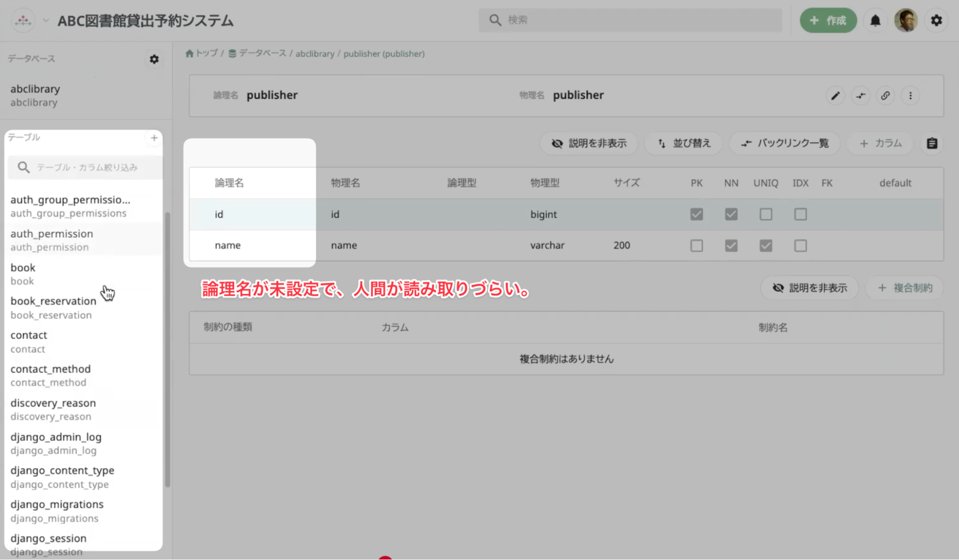Click the clipboard icon above the column table

tap(931, 143)
